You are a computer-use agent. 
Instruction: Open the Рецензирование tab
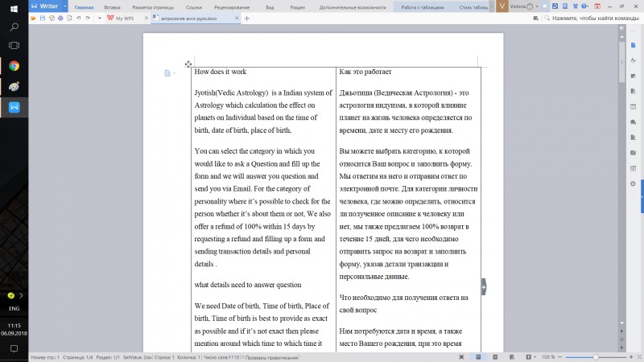point(232,7)
